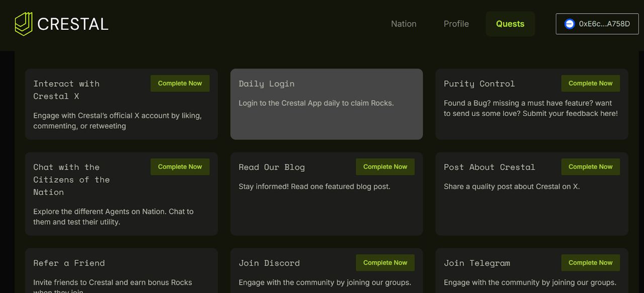Click 'Found a Bug?' feedback description
644x293 pixels.
[531, 108]
